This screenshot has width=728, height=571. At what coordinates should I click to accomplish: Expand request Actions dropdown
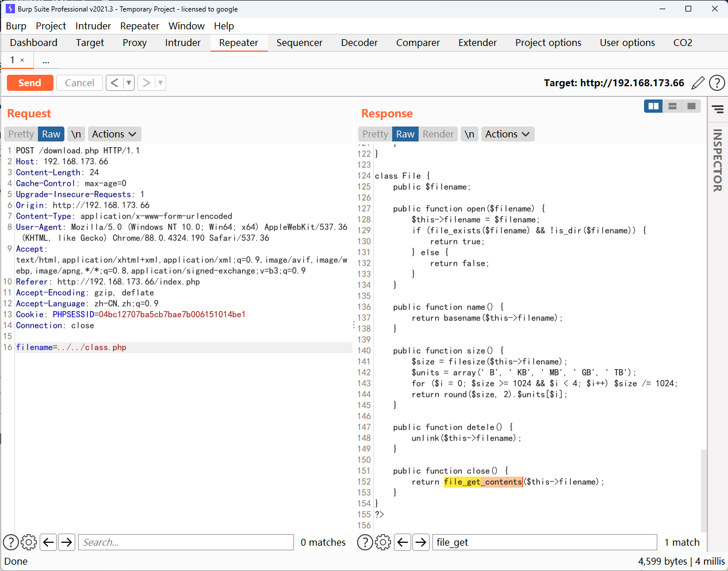tap(114, 134)
